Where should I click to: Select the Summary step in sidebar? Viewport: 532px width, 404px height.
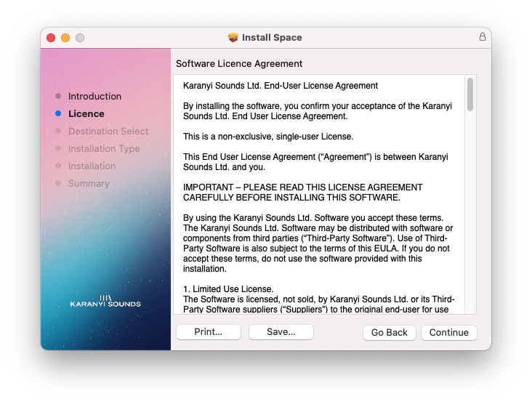(x=89, y=184)
